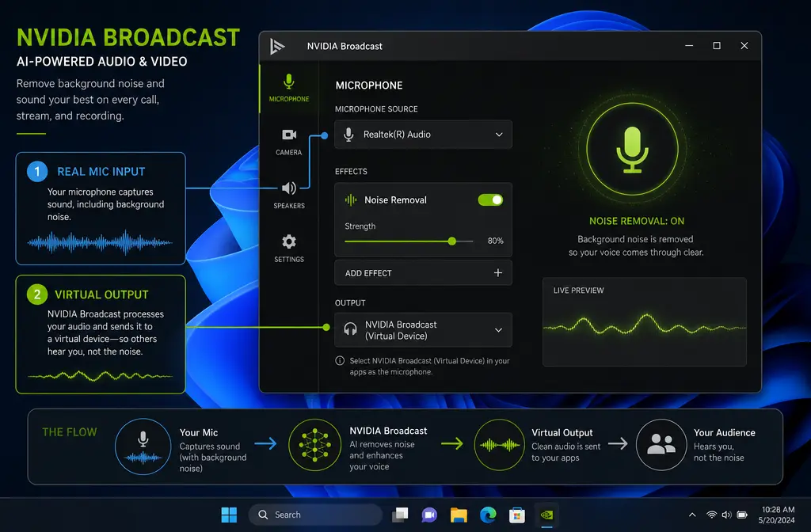Open the NVIDIA Broadcast (Virtual Device) output dropdown
The image size is (811, 532).
423,330
